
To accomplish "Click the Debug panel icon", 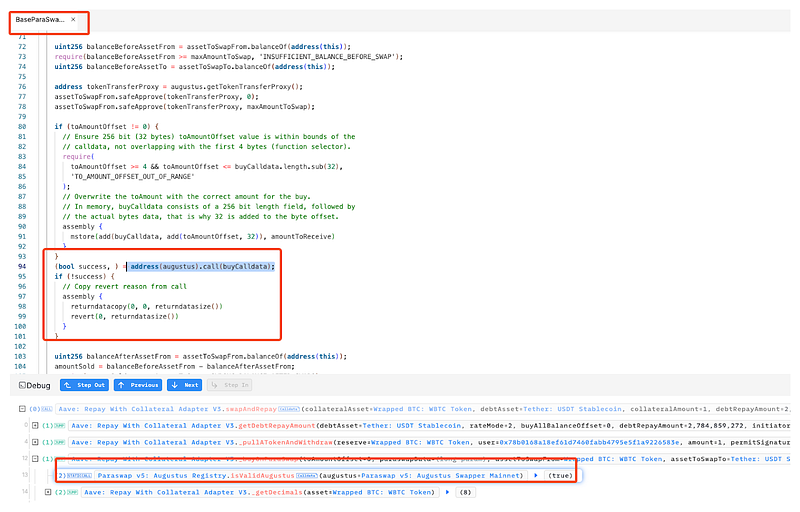I will pos(21,384).
